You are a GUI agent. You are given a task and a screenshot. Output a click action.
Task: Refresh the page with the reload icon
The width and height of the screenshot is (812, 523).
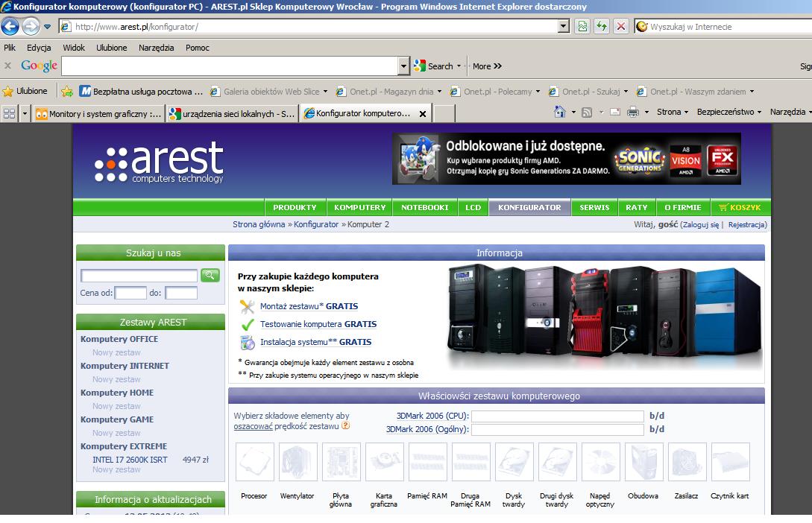click(x=601, y=27)
